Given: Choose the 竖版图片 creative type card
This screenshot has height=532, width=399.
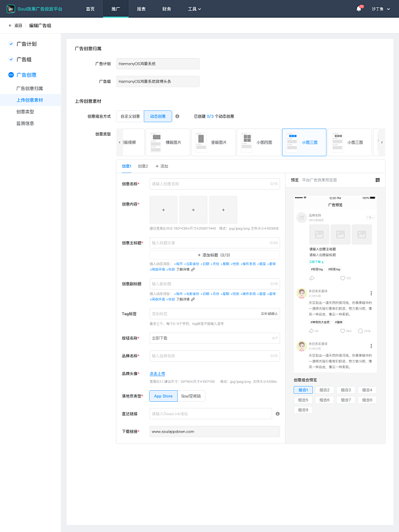Looking at the screenshot, I should coord(213,142).
